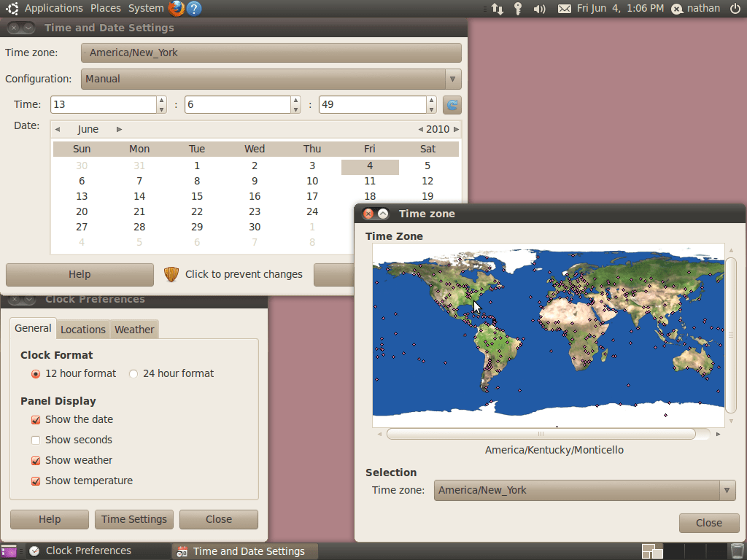Click the volume speaker icon

tap(538, 9)
